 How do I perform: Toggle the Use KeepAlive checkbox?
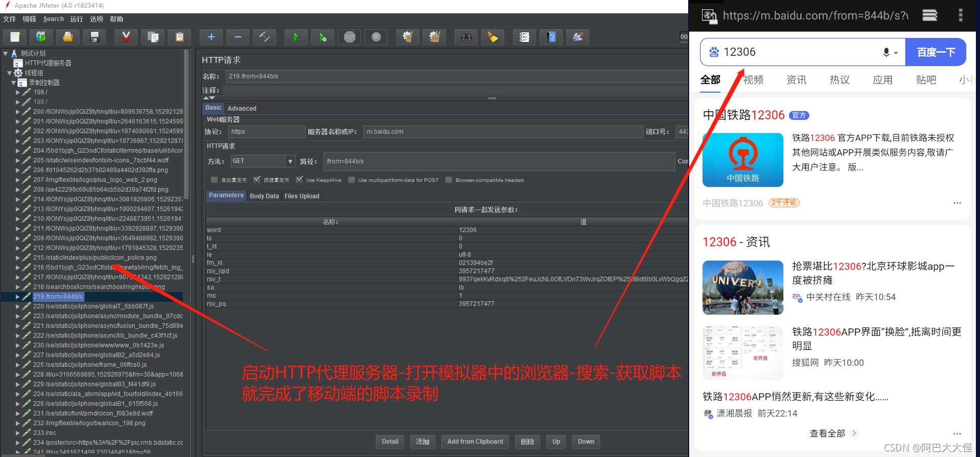(x=300, y=180)
